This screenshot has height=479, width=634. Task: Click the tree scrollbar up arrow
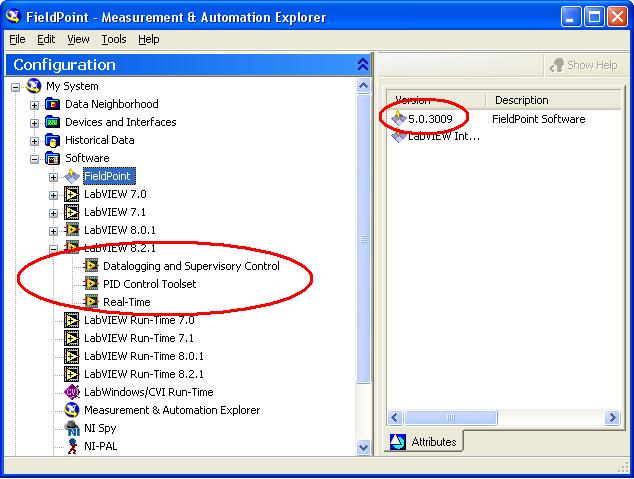point(363,86)
